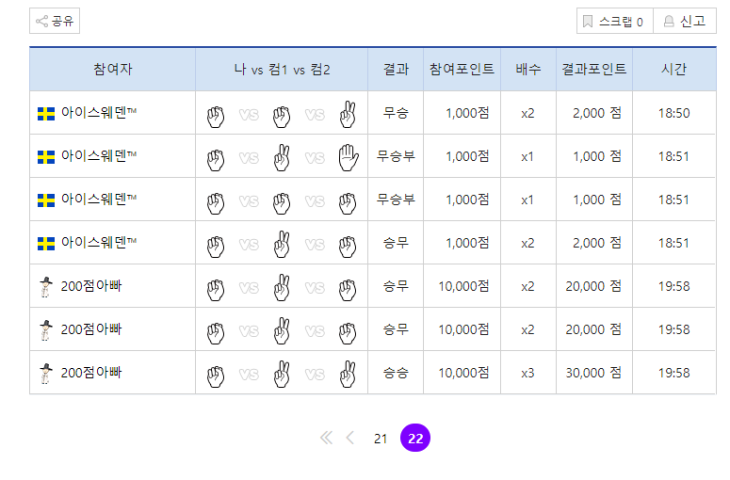The width and height of the screenshot is (730, 480).
Task: Click 200점아빠 avatar icon in x3 row
Action: [x=46, y=373]
